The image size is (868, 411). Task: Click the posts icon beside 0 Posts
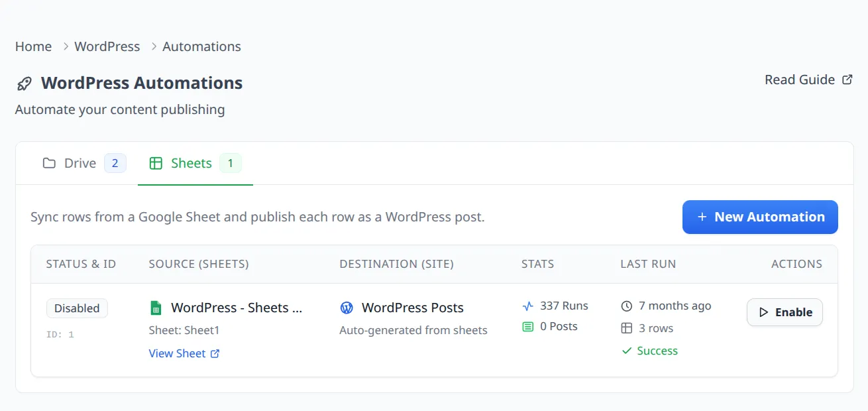(x=527, y=326)
